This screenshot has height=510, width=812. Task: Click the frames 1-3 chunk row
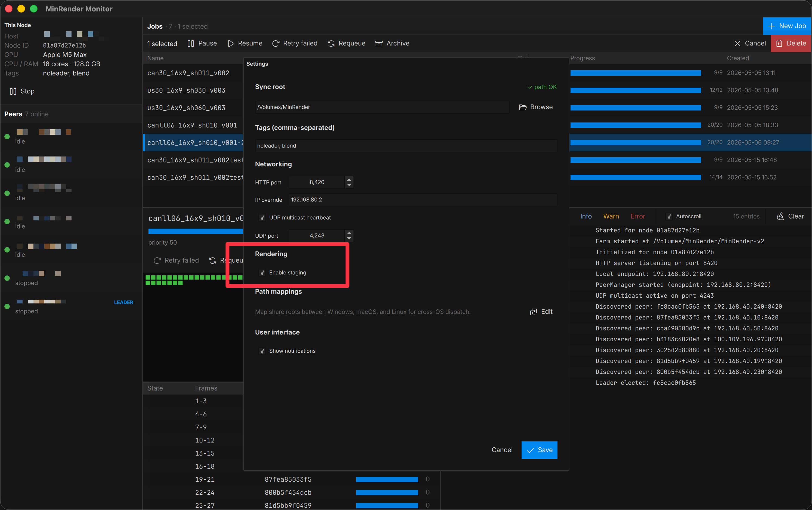coord(201,401)
